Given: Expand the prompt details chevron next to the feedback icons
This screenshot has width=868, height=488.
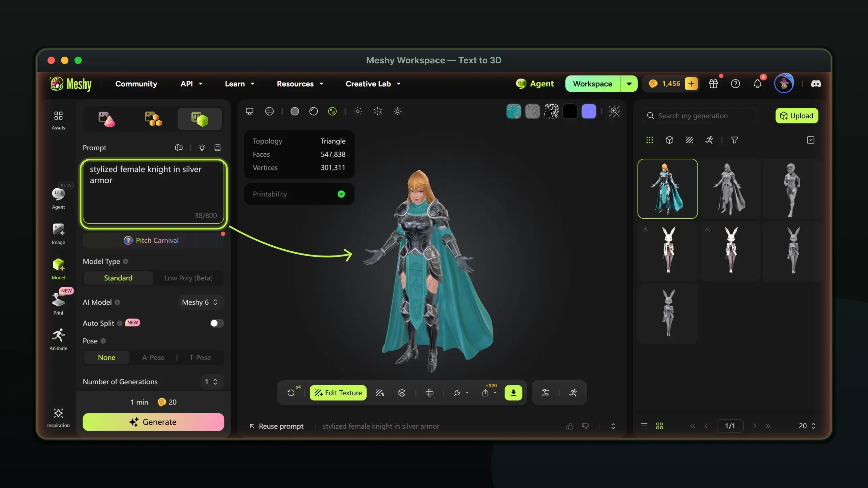Looking at the screenshot, I should click(x=613, y=426).
